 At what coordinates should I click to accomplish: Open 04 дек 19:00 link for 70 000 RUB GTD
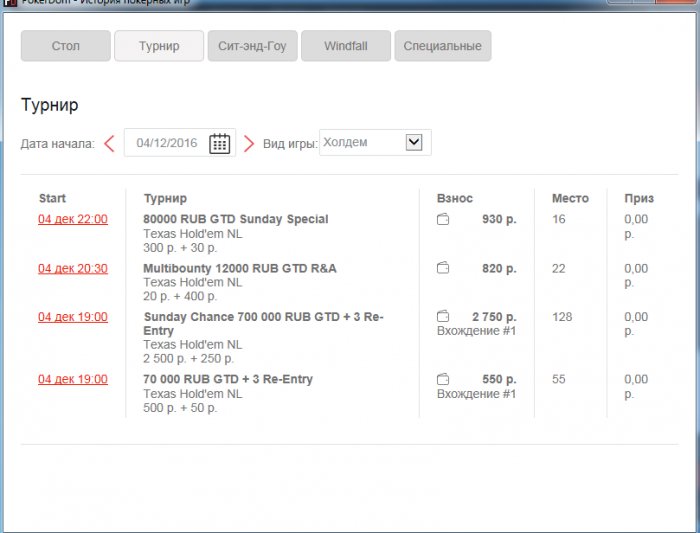73,379
